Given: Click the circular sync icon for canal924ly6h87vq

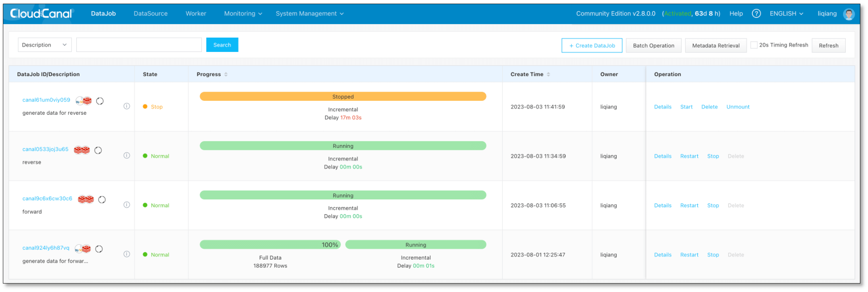Looking at the screenshot, I should click(x=99, y=249).
